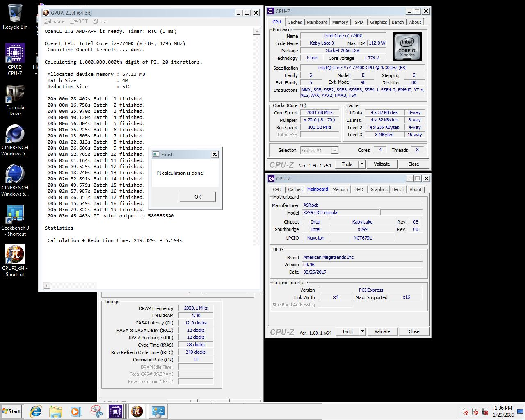The width and height of the screenshot is (525, 420).
Task: Click Validate in lower CPU-Z window
Action: 382,331
